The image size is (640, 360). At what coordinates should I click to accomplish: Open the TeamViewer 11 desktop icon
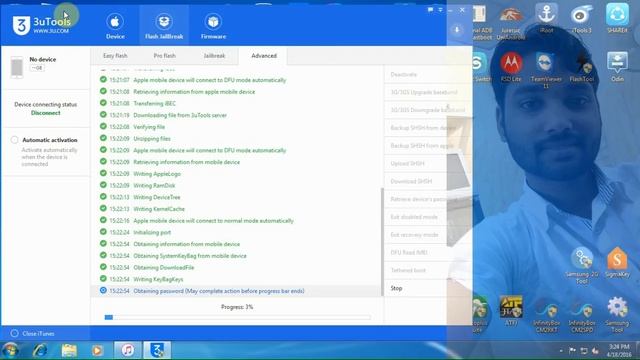tap(546, 70)
